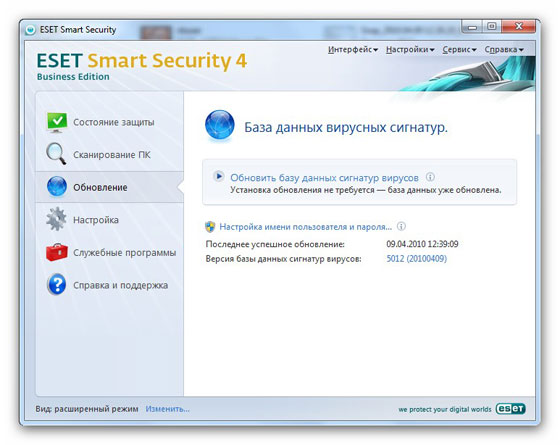Click the green checkmark protection status icon
The image size is (560, 445).
click(56, 122)
